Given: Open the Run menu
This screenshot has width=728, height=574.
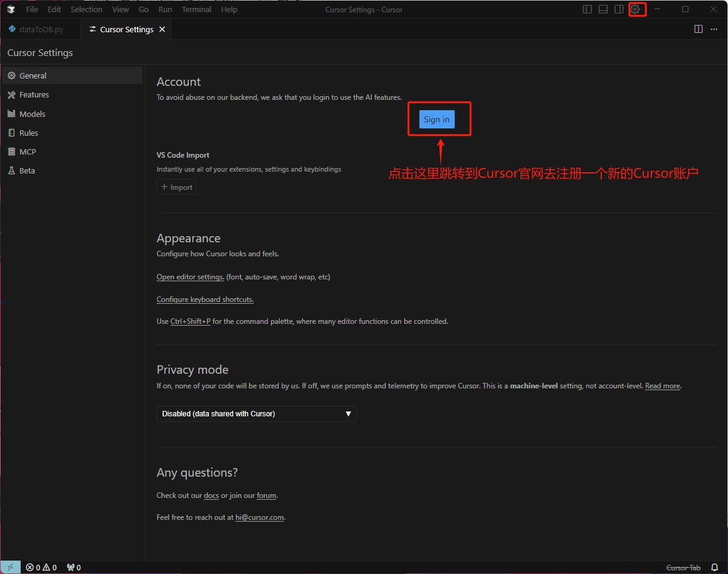Looking at the screenshot, I should click(x=165, y=9).
